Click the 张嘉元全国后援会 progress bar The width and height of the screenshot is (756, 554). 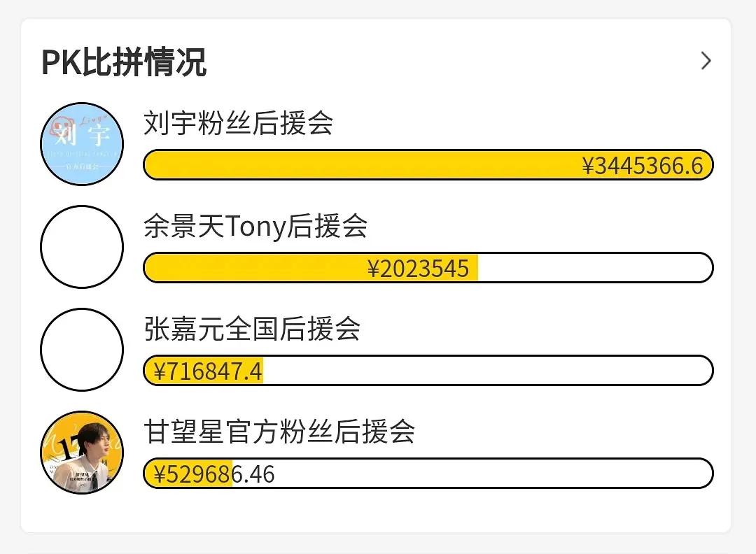coord(428,371)
